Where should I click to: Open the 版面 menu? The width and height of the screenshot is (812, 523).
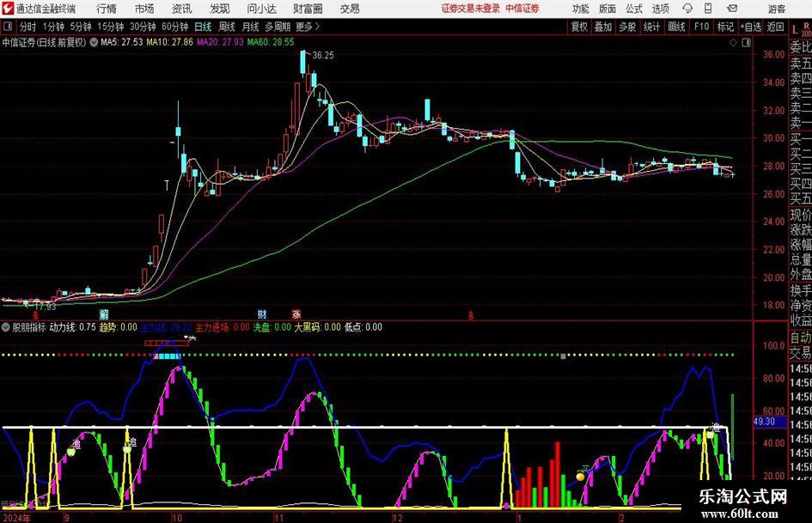pos(607,9)
